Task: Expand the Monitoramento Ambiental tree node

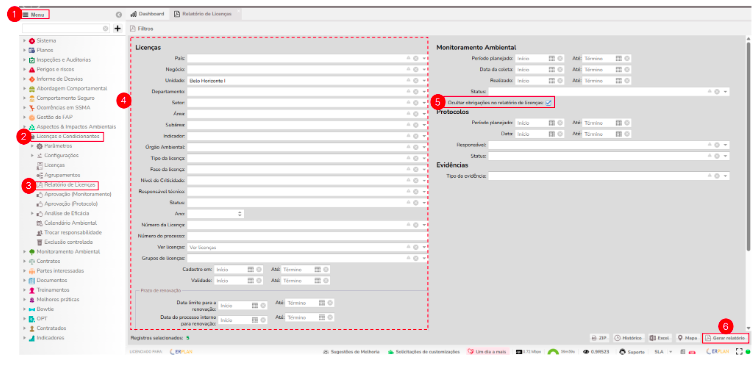Action: point(24,252)
